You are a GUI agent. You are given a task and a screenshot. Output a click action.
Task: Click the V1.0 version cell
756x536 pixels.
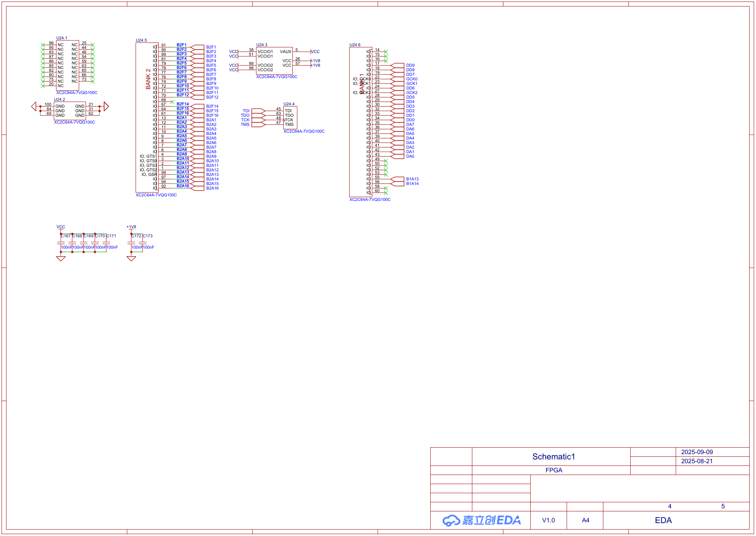(548, 520)
